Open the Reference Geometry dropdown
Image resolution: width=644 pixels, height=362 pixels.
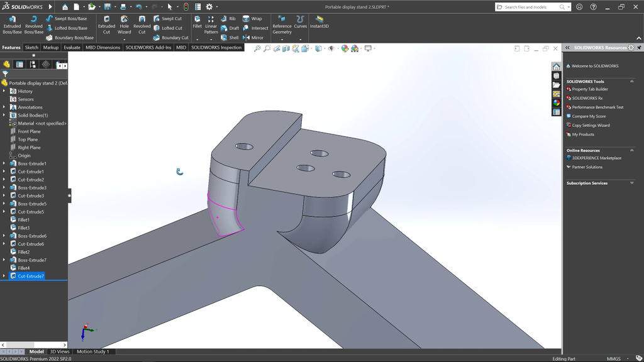click(x=282, y=39)
